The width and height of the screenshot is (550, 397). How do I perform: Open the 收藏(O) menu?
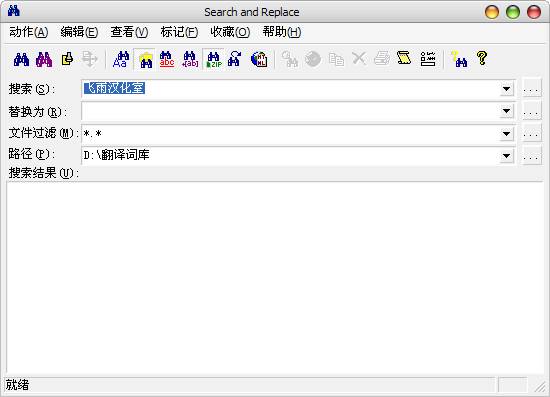point(230,32)
